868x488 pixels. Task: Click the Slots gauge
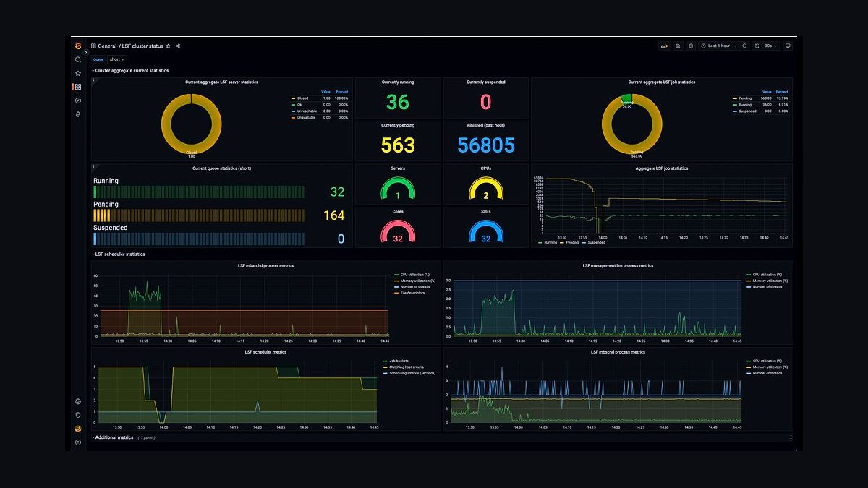[486, 232]
